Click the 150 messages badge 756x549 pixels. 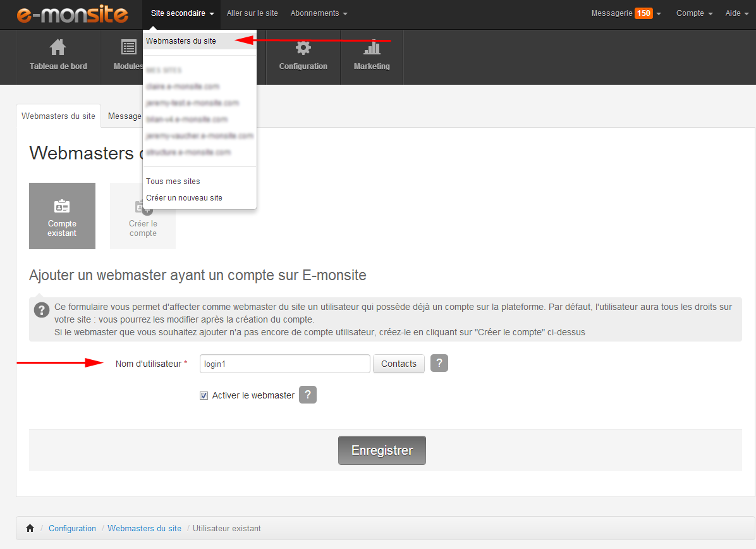643,13
